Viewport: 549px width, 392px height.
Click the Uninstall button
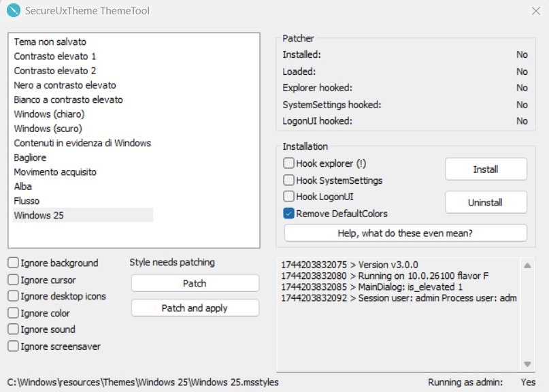coord(486,202)
